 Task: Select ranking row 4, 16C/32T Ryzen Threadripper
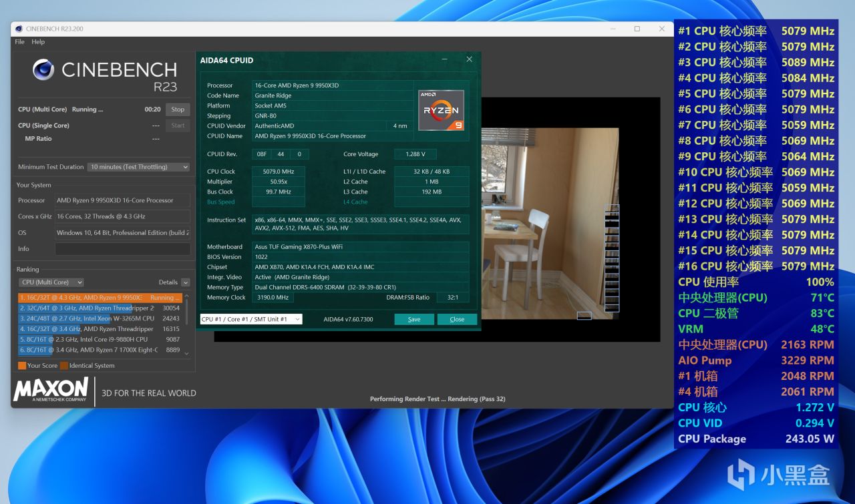pos(100,329)
